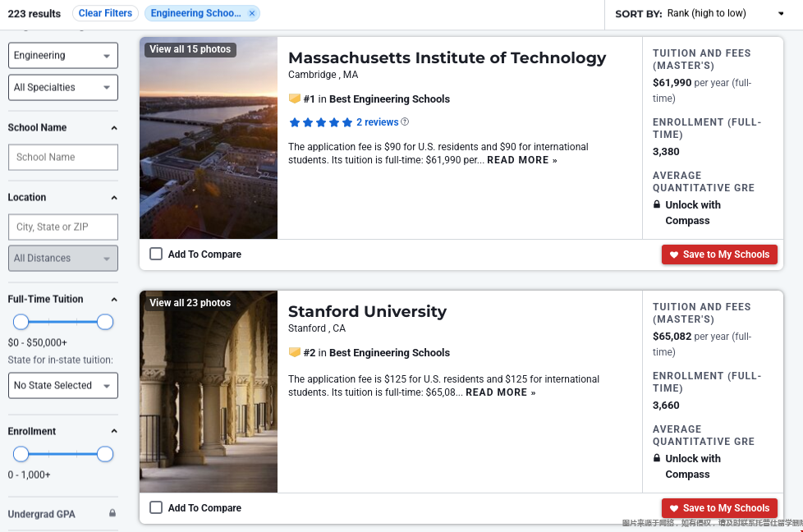This screenshot has width=803, height=532.
Task: Click READ MORE in MIT's description
Action: [522, 160]
